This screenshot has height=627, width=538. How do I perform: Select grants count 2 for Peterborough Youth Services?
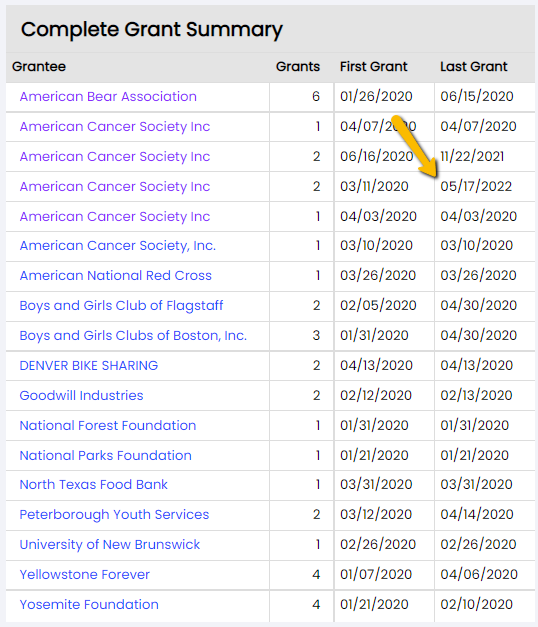point(316,515)
